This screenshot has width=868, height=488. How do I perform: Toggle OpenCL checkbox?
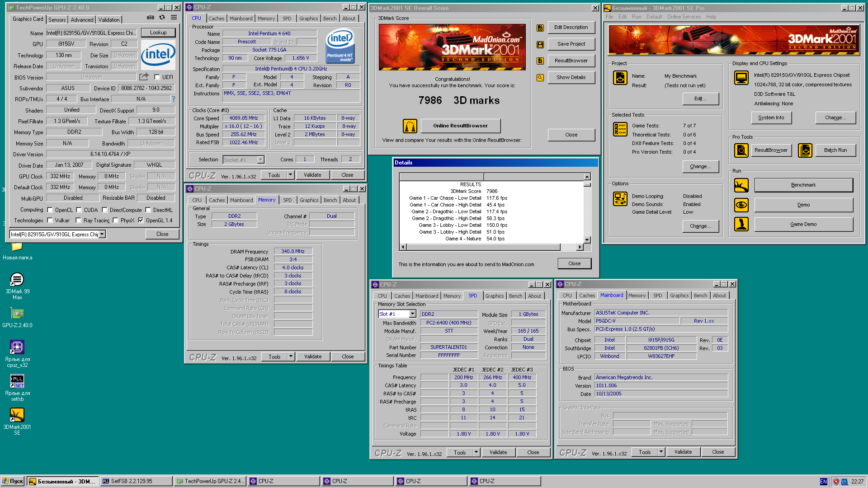pos(50,210)
